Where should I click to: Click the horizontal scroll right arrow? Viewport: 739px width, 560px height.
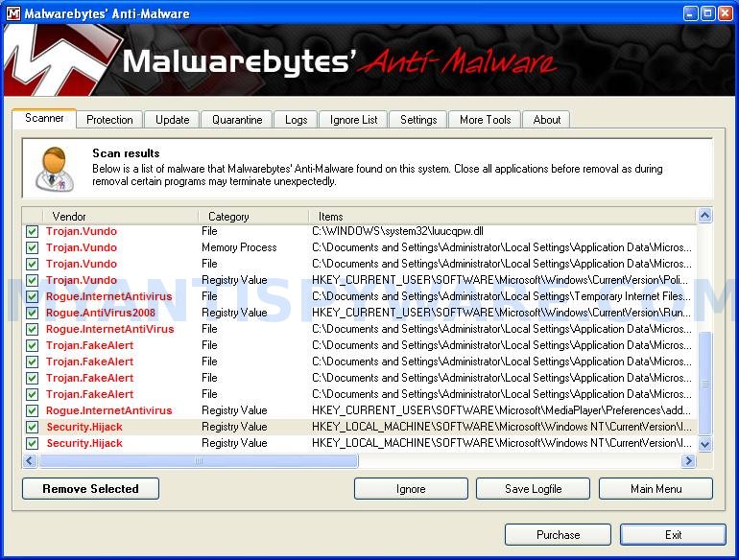pyautogui.click(x=688, y=460)
